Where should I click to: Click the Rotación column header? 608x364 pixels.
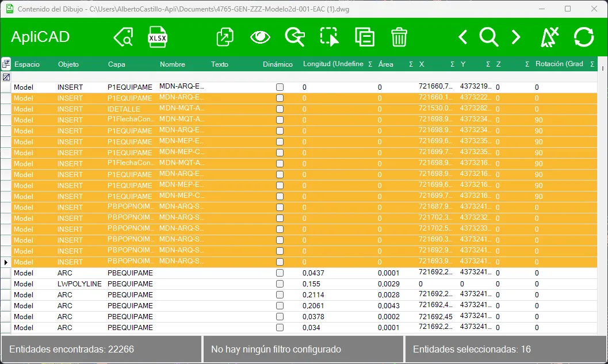(559, 64)
